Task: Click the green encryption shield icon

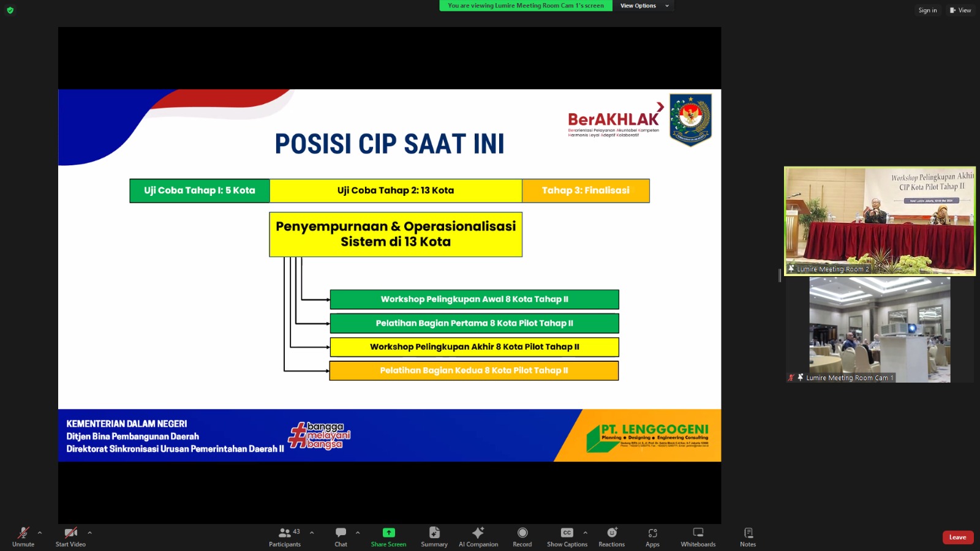Action: pyautogui.click(x=10, y=10)
